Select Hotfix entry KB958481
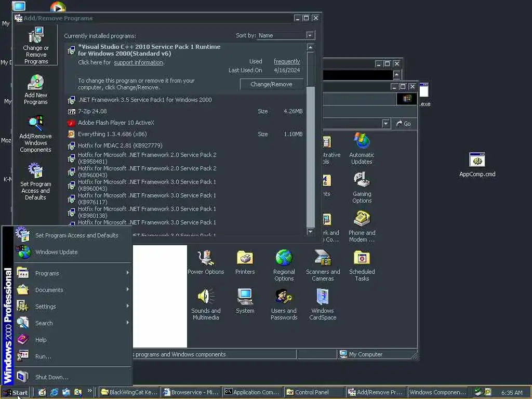 185,158
